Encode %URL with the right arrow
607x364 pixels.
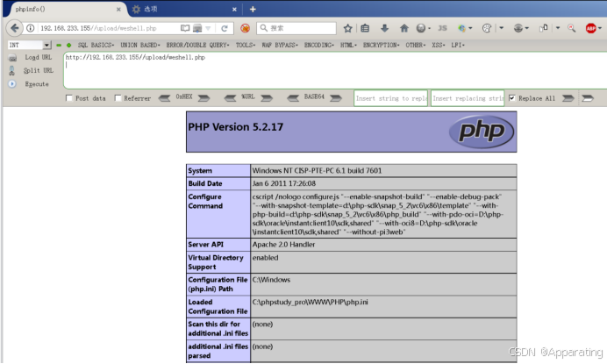tap(267, 98)
